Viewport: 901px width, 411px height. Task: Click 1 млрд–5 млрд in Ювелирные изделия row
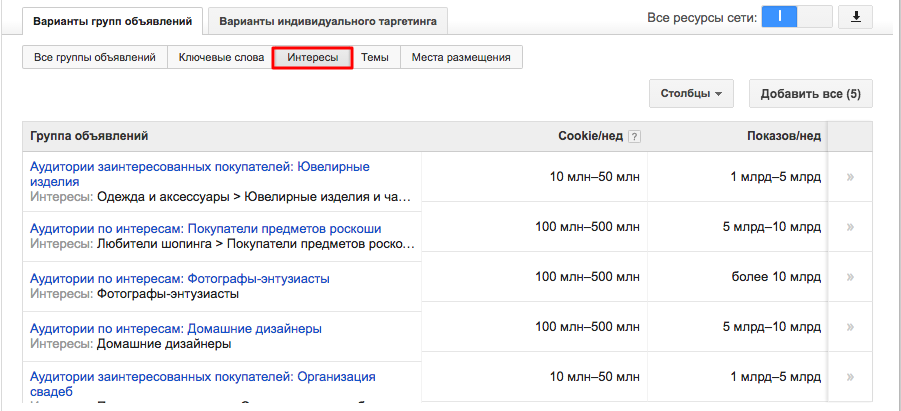pyautogui.click(x=776, y=177)
